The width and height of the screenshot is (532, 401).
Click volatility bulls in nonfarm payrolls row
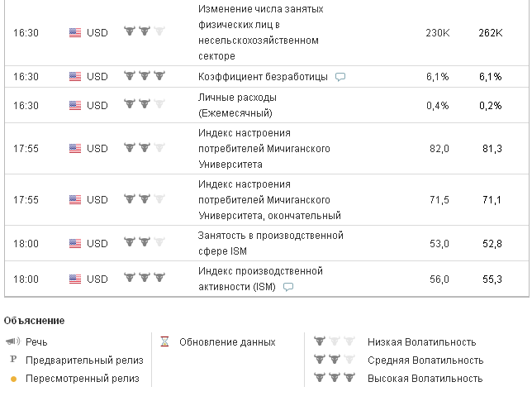(x=144, y=32)
